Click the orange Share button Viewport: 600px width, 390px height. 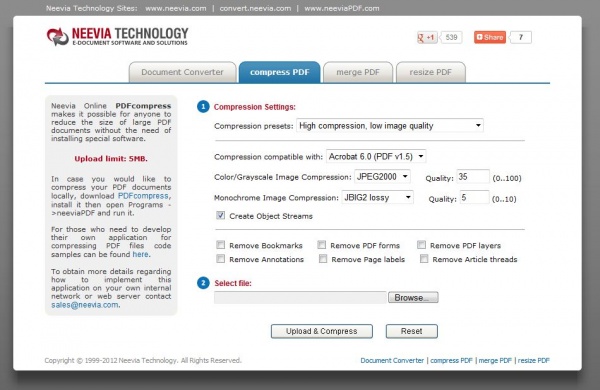(x=490, y=37)
